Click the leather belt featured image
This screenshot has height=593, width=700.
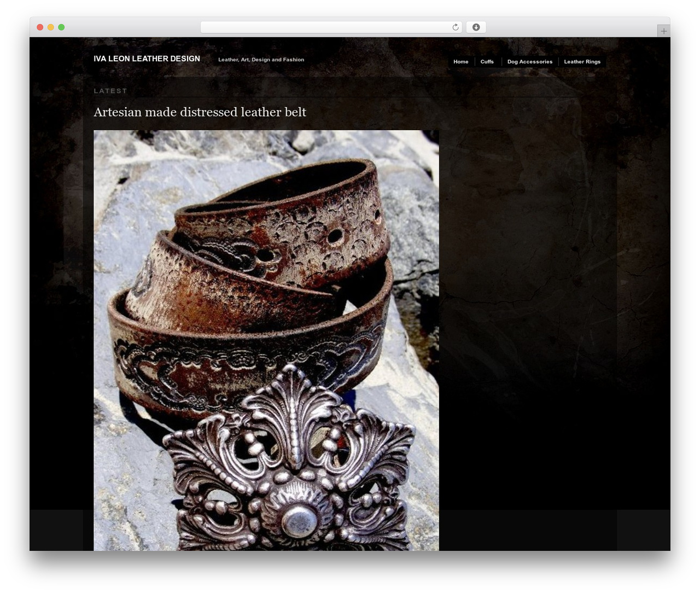pyautogui.click(x=266, y=340)
